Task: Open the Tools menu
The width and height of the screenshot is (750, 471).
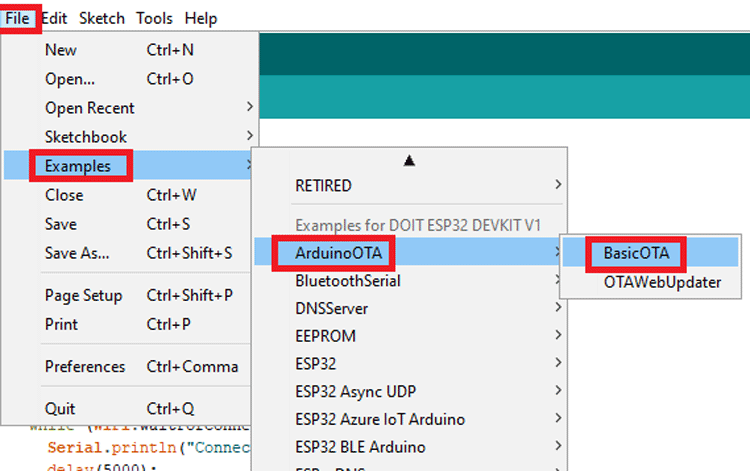Action: pyautogui.click(x=154, y=19)
